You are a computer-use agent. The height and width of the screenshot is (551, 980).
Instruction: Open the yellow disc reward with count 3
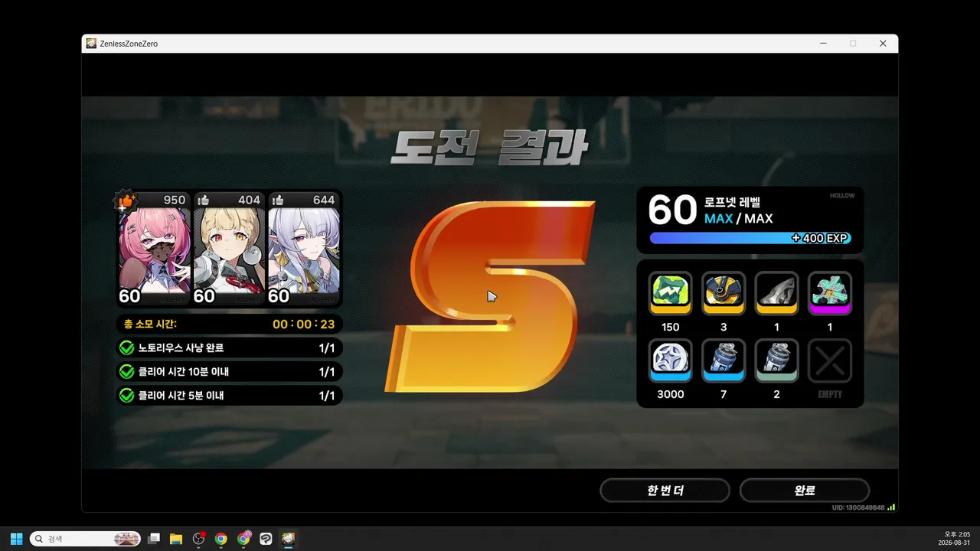point(724,293)
